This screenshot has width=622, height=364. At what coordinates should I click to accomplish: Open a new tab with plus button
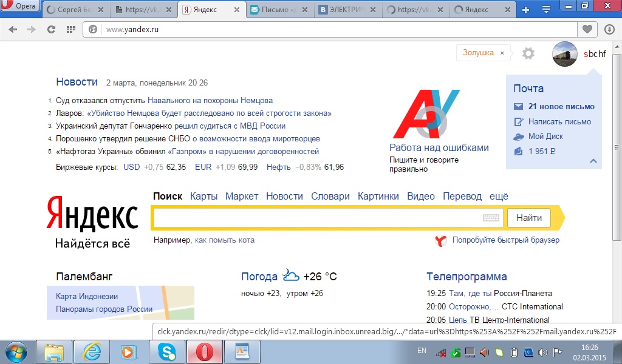pos(526,10)
